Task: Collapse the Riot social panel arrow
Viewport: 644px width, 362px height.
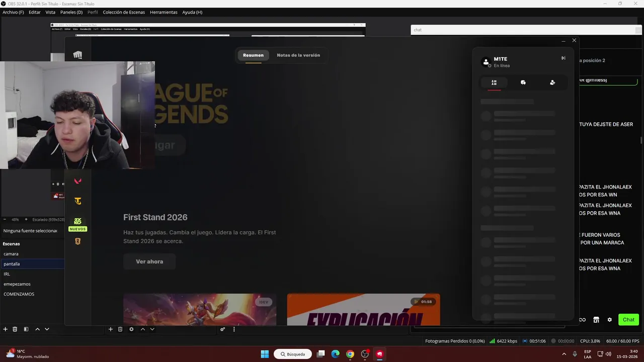Action: (563, 58)
